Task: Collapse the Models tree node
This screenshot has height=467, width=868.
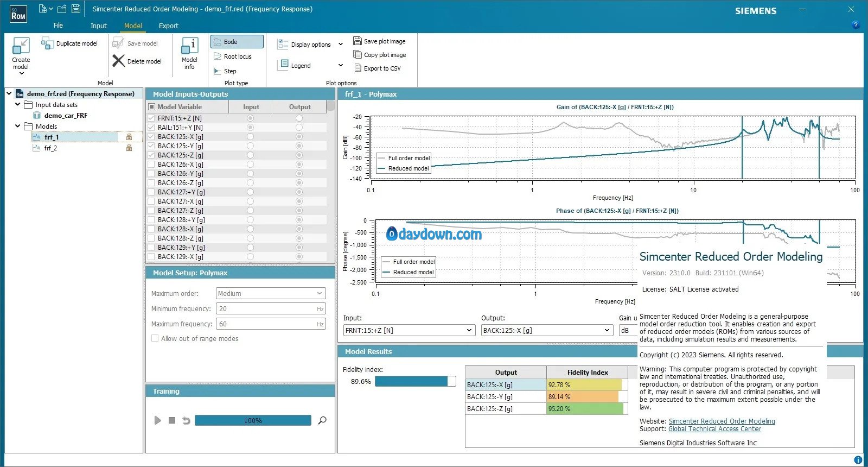Action: coord(18,126)
